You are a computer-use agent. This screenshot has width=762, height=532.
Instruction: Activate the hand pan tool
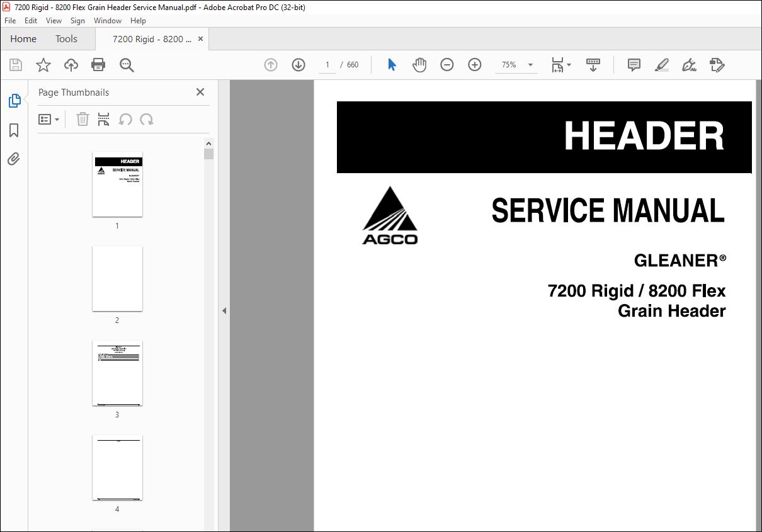[x=419, y=65]
